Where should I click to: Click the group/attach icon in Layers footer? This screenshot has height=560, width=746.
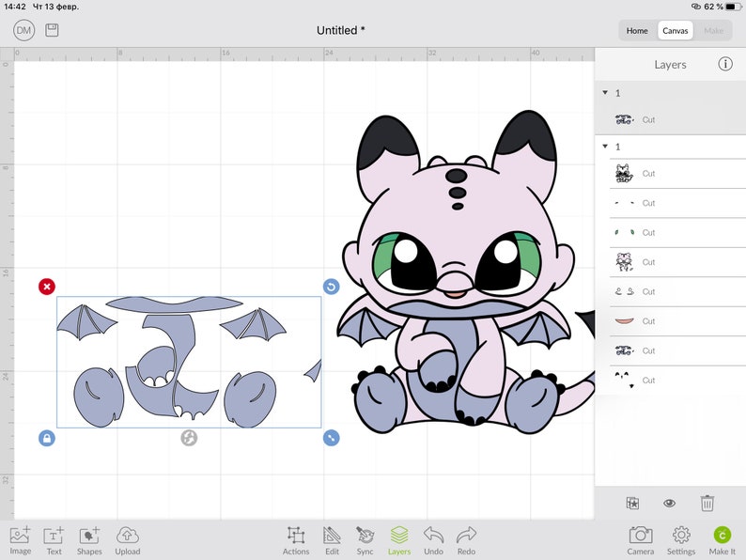632,503
